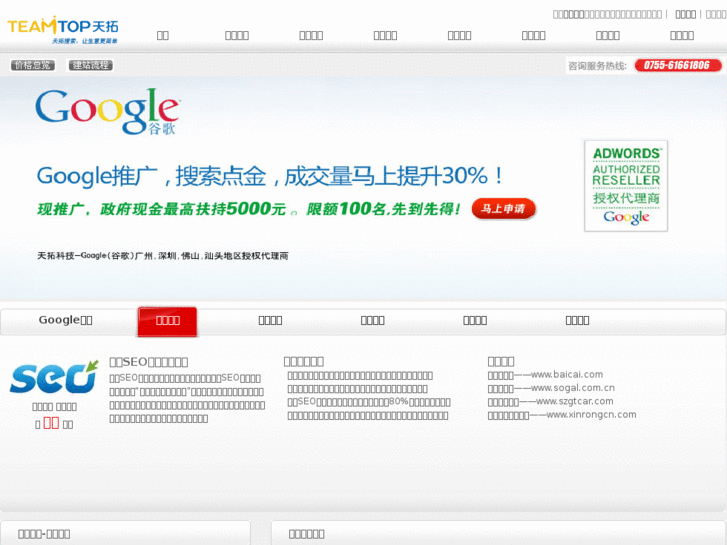Click the red characters below SEO logo
727x545 pixels.
point(51,423)
